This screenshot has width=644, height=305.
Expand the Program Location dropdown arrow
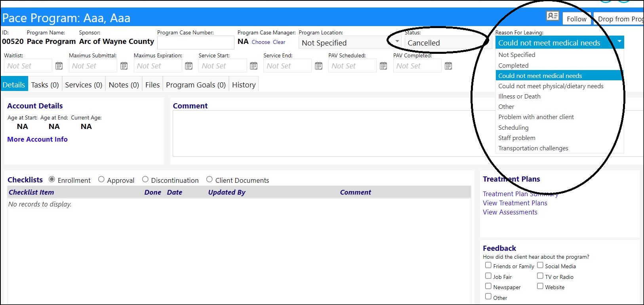click(x=397, y=42)
